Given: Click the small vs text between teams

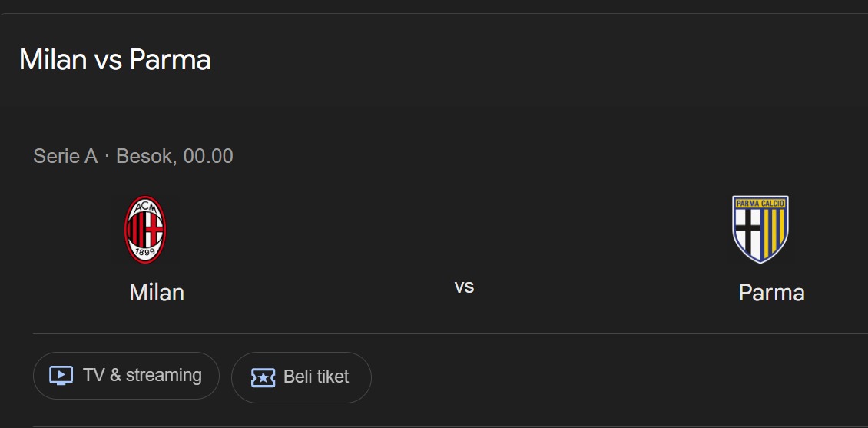Looking at the screenshot, I should click(464, 287).
